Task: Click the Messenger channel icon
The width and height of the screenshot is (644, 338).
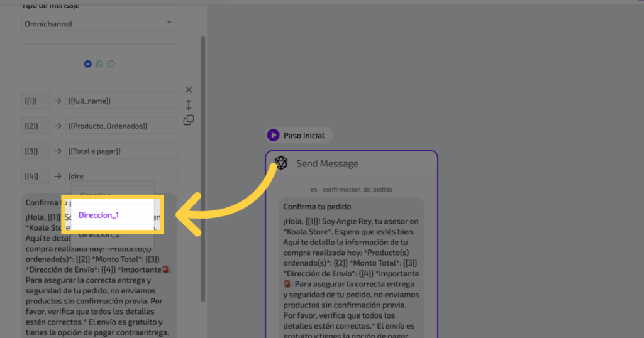Action: [x=88, y=64]
